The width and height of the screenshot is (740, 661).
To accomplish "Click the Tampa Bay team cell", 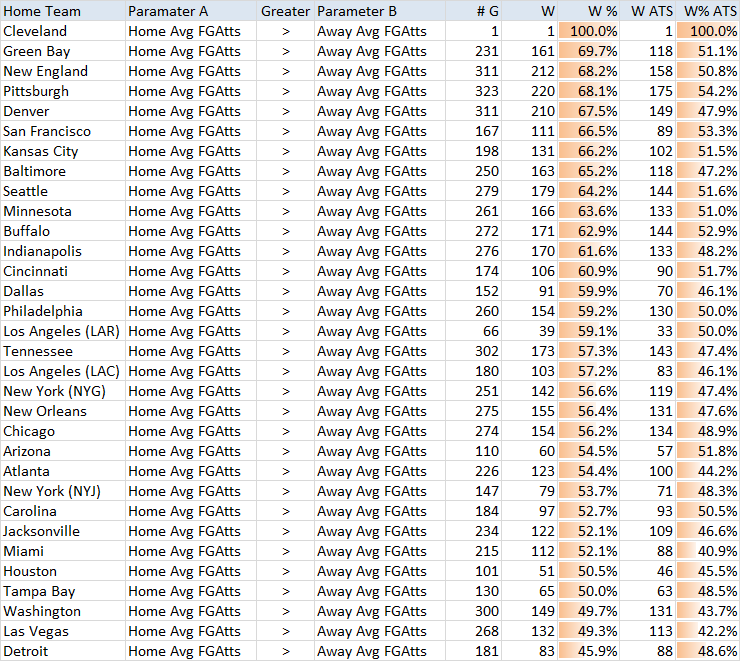I will click(63, 591).
